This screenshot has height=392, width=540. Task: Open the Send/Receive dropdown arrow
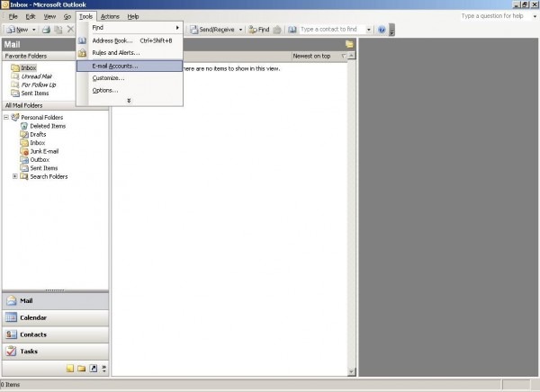click(240, 30)
